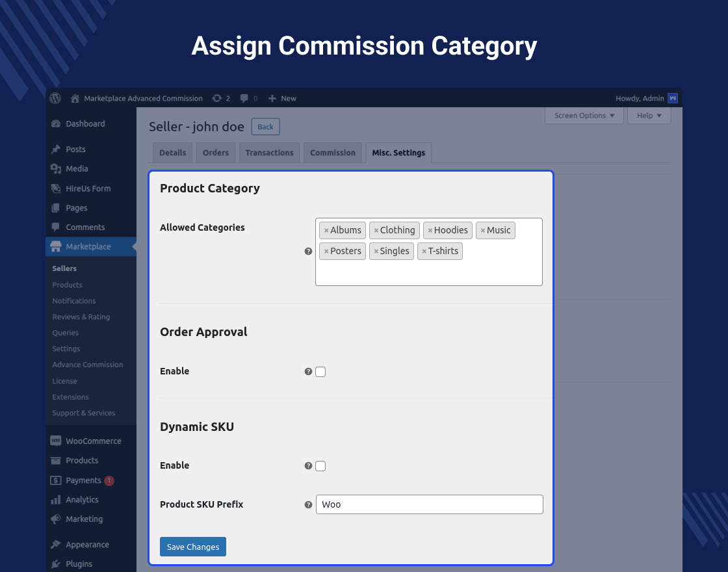
Task: Expand the Help dropdown
Action: [x=648, y=115]
